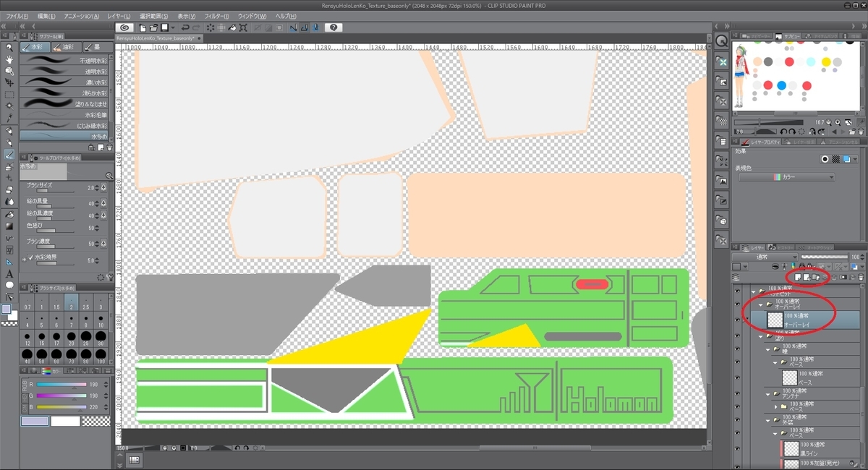This screenshot has width=868, height=470.
Task: Switch to the 墨 sub tool tab
Action: pos(97,46)
